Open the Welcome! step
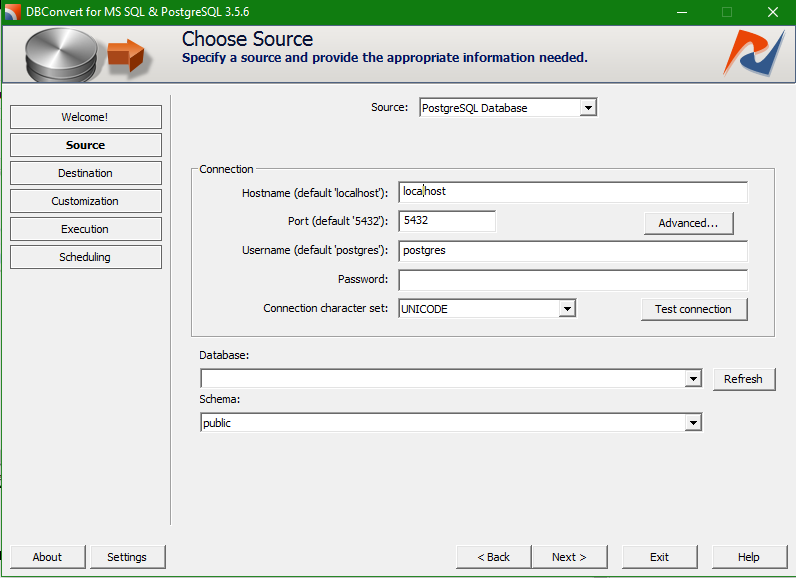Viewport: 796px width, 578px height. coord(86,117)
